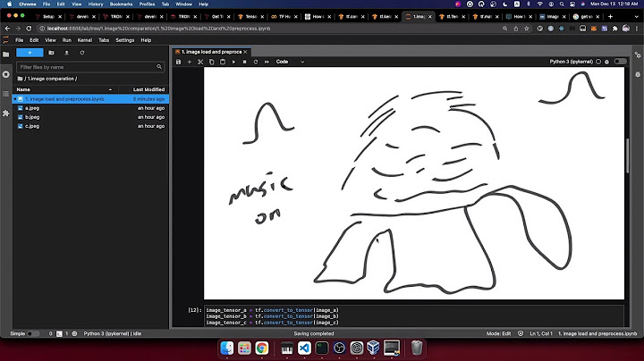Go back in Chrome
Image resolution: width=644 pixels, height=361 pixels.
pyautogui.click(x=7, y=29)
